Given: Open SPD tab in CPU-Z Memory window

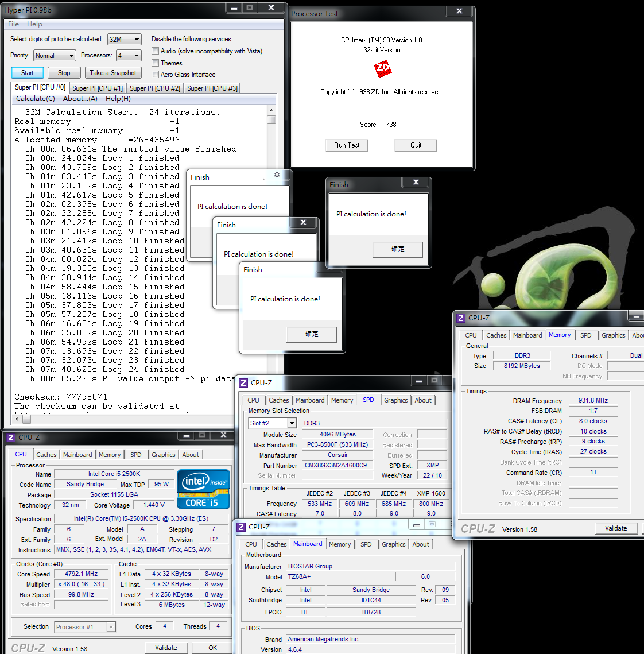Looking at the screenshot, I should pyautogui.click(x=585, y=335).
